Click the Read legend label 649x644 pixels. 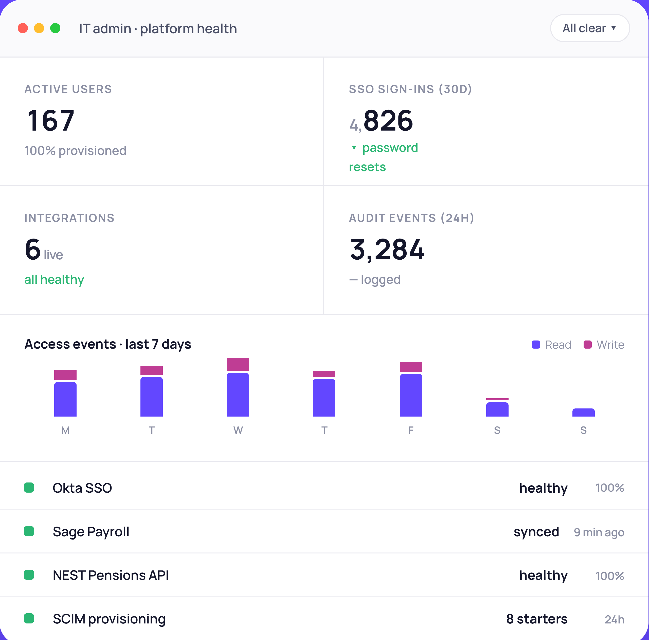click(x=558, y=345)
